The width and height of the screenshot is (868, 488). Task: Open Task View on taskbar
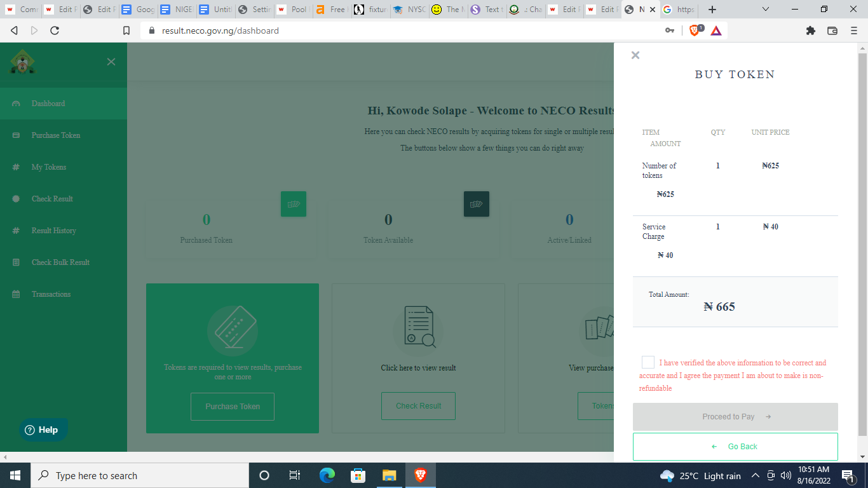[295, 475]
